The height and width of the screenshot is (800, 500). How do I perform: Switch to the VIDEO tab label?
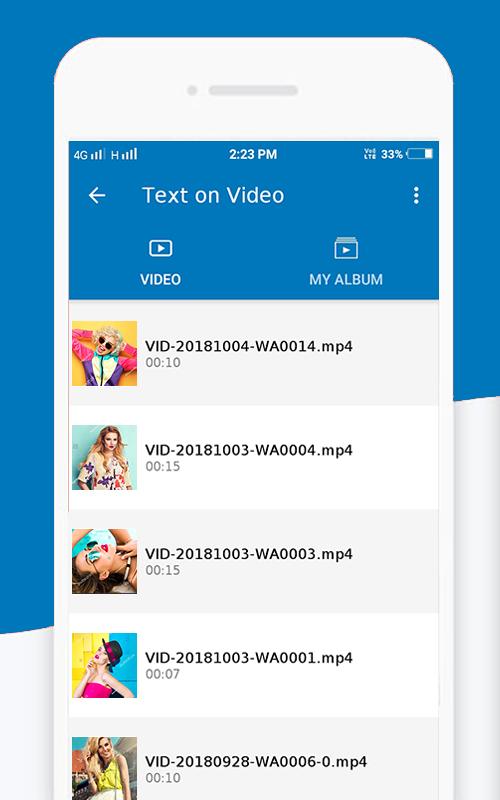161,280
